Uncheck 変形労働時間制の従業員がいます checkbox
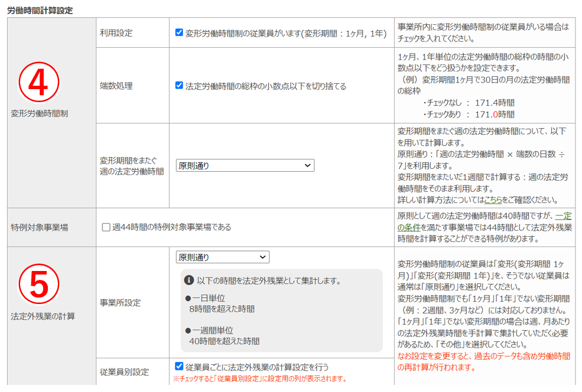Image resolution: width=582 pixels, height=392 pixels. point(179,32)
